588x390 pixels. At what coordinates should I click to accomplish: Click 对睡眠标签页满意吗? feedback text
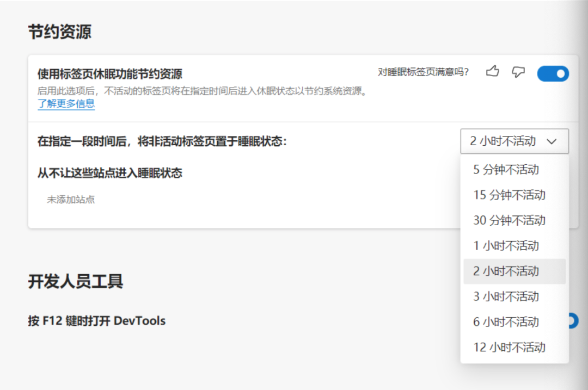pyautogui.click(x=423, y=72)
